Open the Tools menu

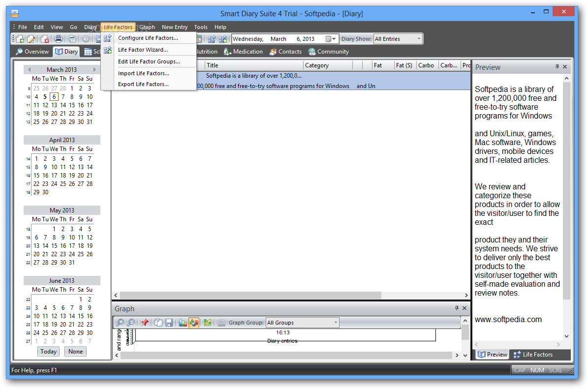click(x=201, y=27)
